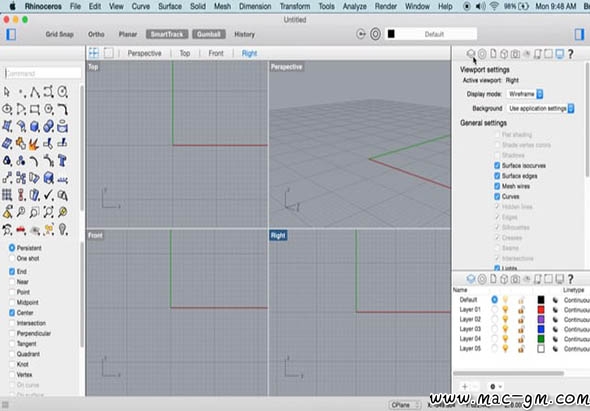Uncheck the Surface edges option
This screenshot has width=590, height=411.
pos(497,176)
